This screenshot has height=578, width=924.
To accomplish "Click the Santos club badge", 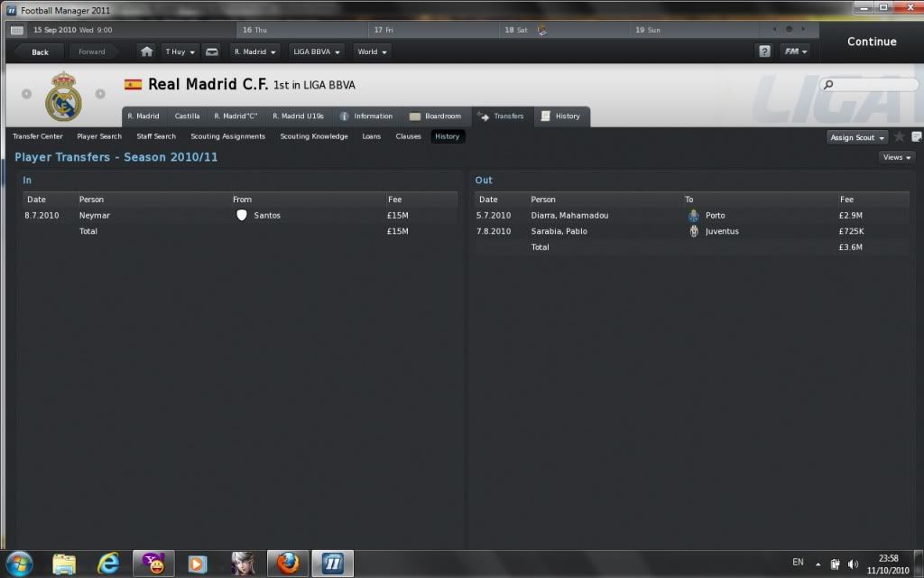I will click(x=242, y=215).
